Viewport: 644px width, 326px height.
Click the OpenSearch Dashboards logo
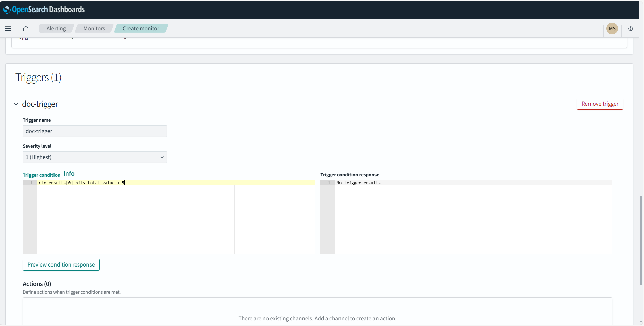44,10
